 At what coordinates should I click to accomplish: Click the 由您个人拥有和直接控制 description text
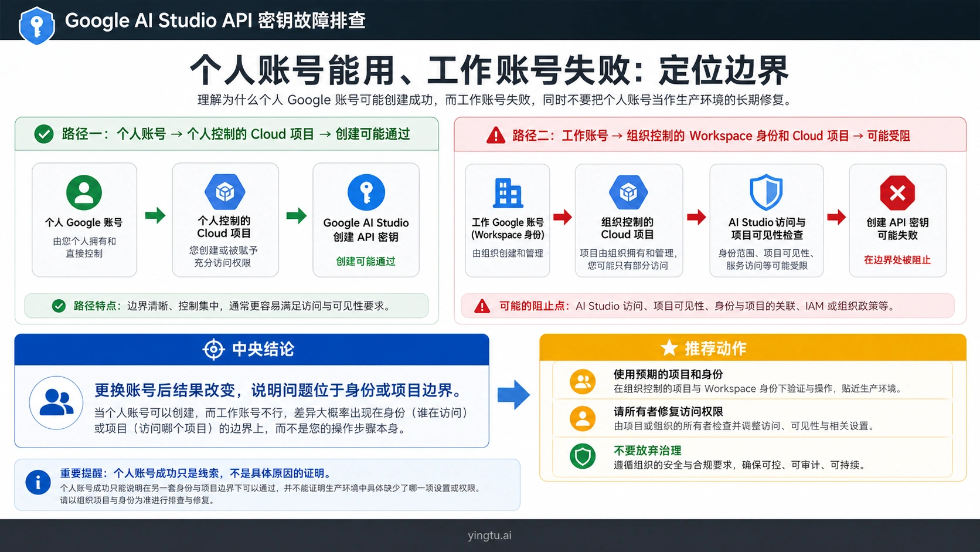coord(84,247)
